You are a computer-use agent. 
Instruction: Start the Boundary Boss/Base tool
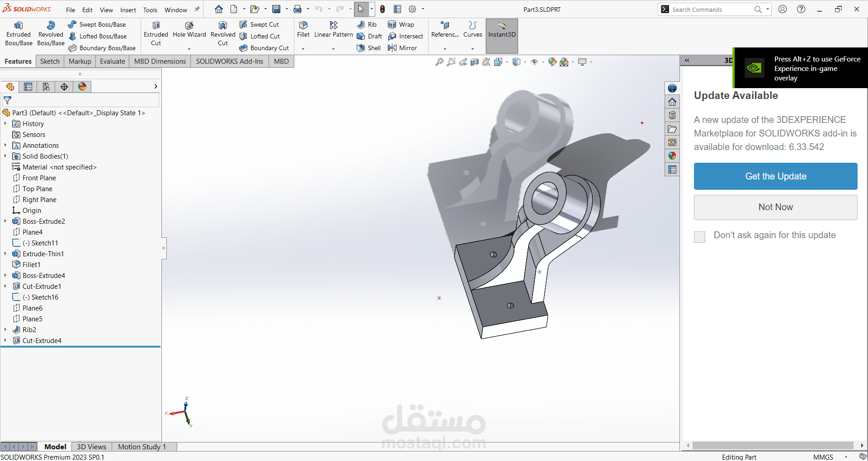click(x=102, y=48)
